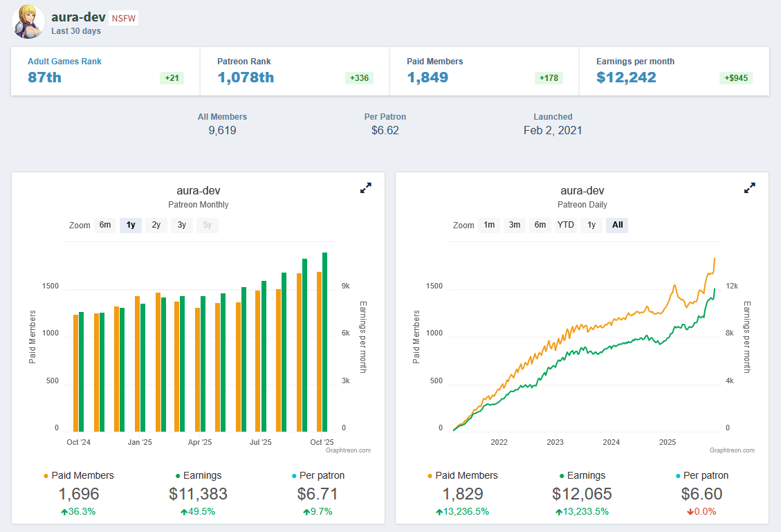Image resolution: width=781 pixels, height=532 pixels.
Task: Toggle Per patron series in daily chart
Action: 702,476
